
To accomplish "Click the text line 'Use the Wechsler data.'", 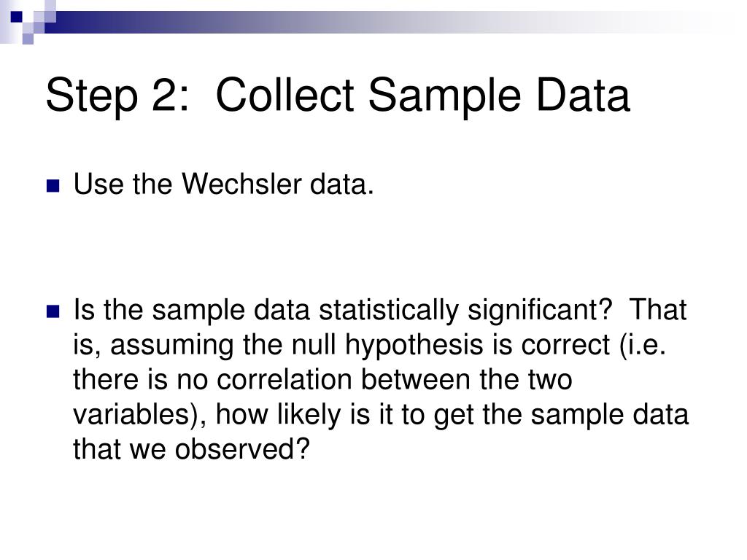I will coord(223,184).
